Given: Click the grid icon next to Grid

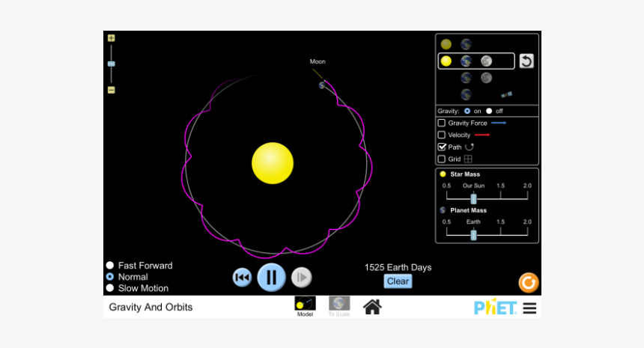Looking at the screenshot, I should click(468, 159).
